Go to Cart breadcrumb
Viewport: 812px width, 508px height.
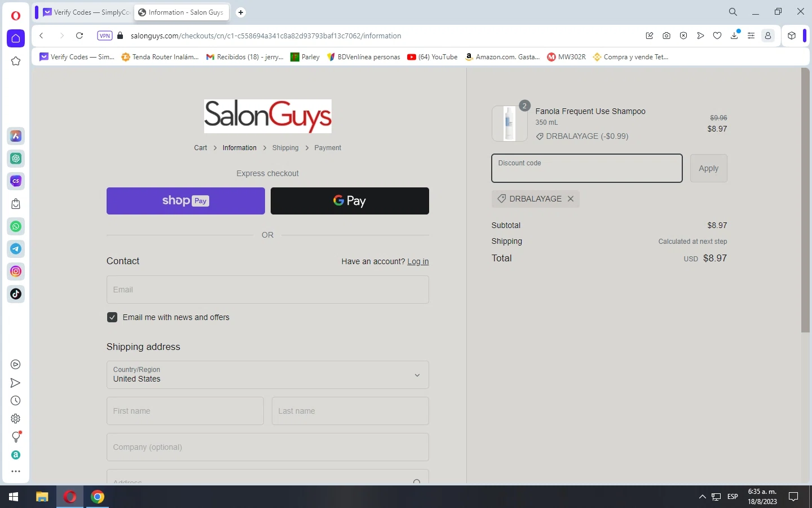[x=201, y=148]
